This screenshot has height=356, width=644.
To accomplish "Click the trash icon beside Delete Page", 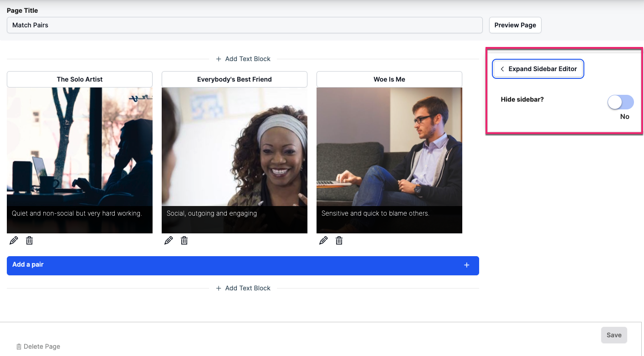I will click(19, 346).
